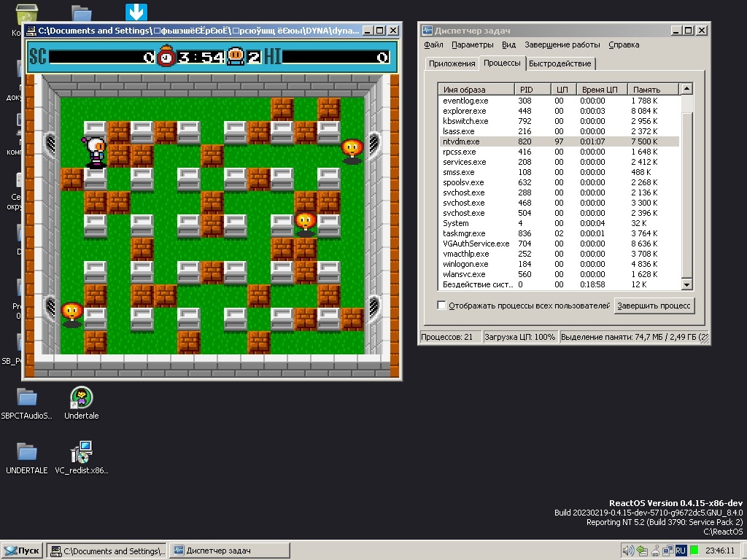This screenshot has width=747, height=560.
Task: Open the VC_redist.x86 installer icon
Action: coord(82,458)
